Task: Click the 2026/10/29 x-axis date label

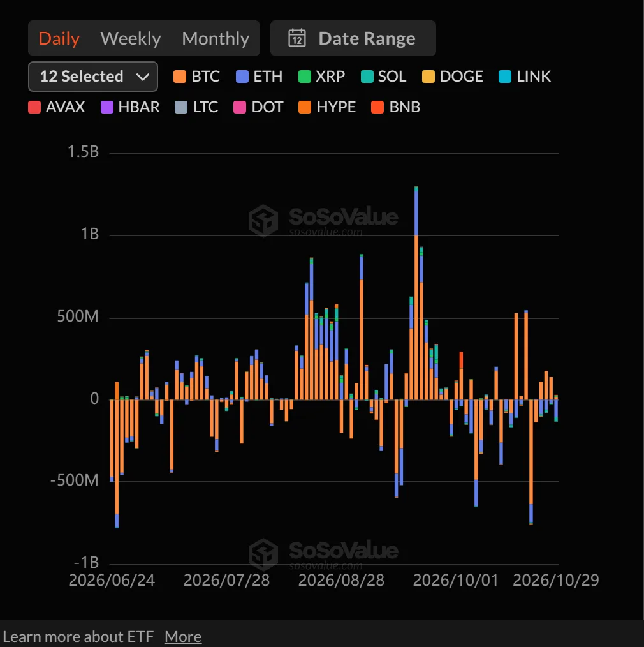Action: click(556, 580)
